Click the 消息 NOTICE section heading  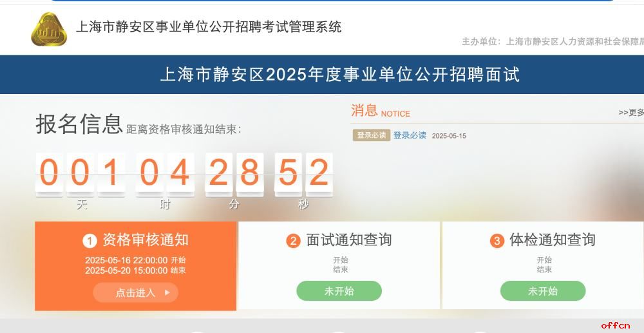[x=381, y=111]
